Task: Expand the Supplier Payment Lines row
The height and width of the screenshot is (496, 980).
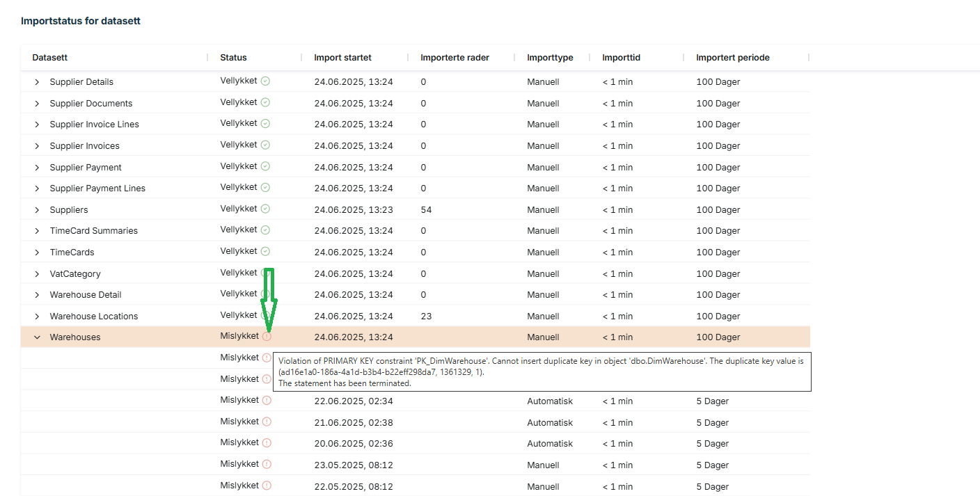Action: [38, 189]
